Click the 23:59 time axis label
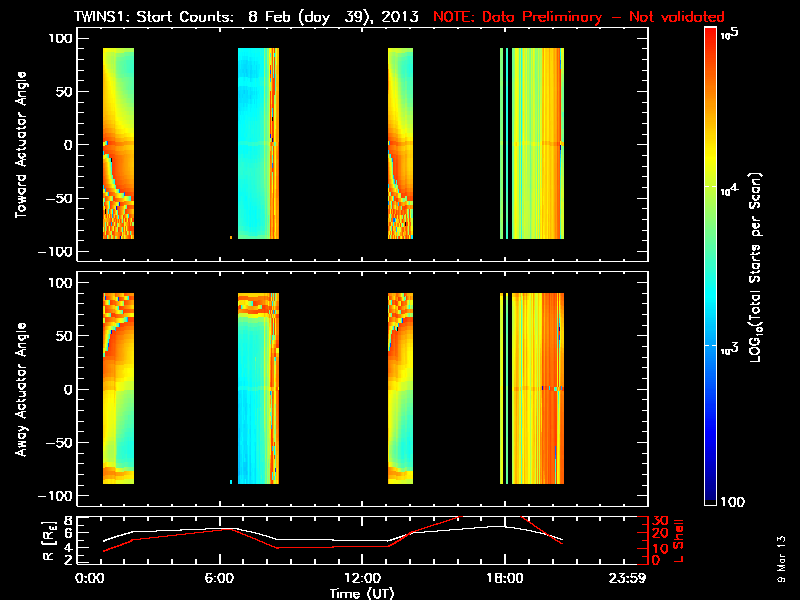This screenshot has height=600, width=800. click(627, 579)
